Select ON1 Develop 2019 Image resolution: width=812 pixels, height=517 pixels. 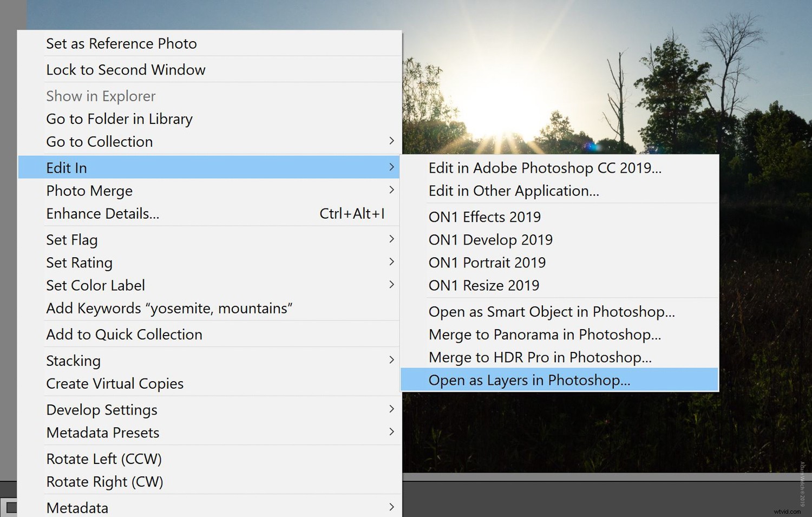pyautogui.click(x=490, y=239)
